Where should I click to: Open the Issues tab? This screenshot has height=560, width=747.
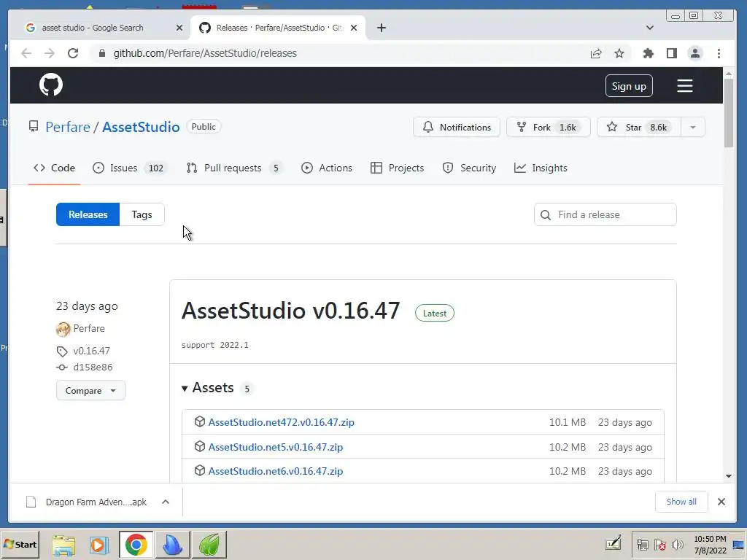[x=129, y=168]
